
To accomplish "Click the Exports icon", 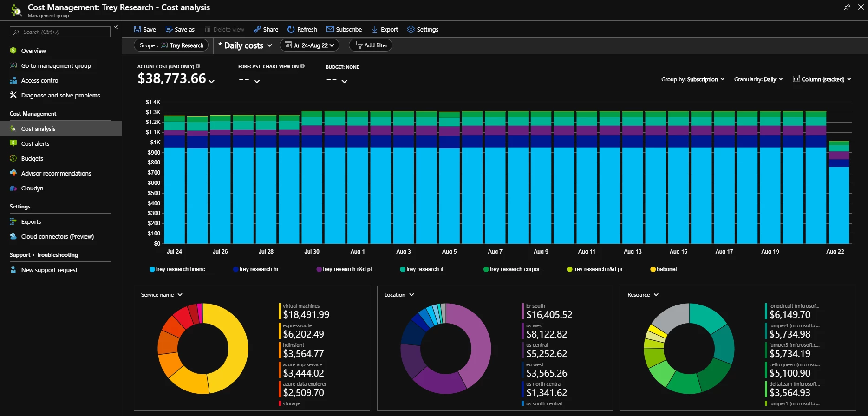I will (13, 221).
